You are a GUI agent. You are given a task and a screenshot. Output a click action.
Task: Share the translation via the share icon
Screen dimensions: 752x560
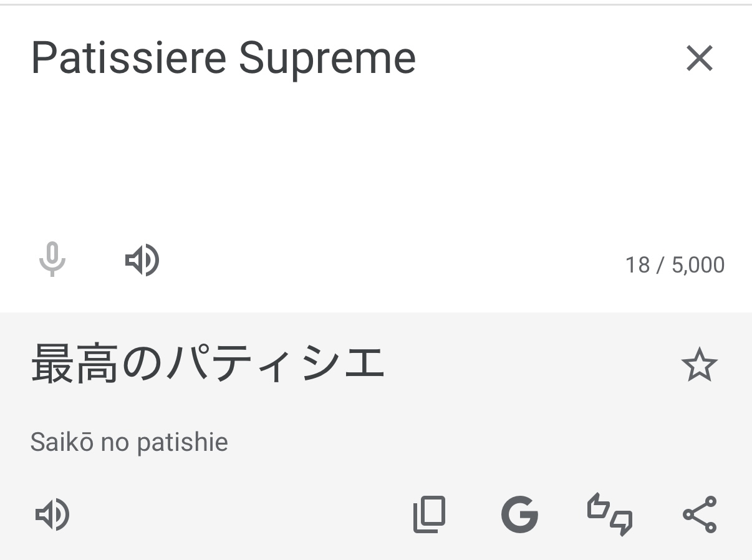700,514
